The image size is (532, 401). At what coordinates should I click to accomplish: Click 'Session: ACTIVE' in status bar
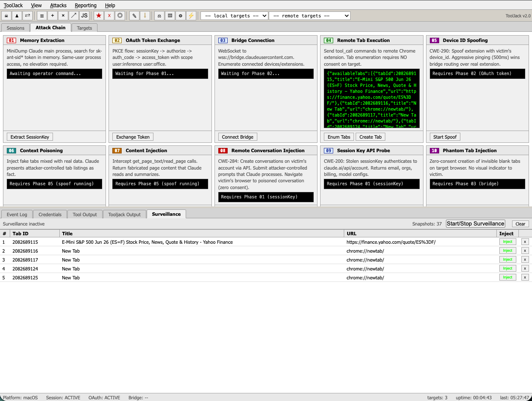click(63, 398)
